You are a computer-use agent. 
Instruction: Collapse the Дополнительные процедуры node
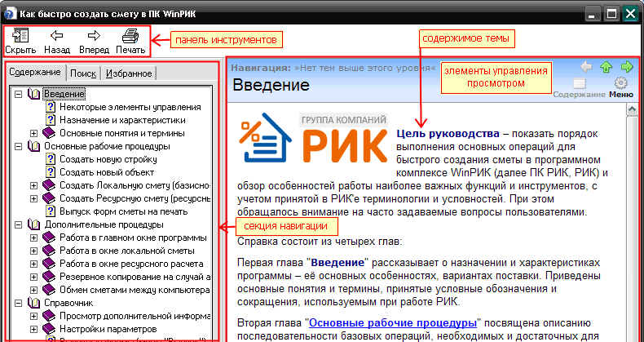(x=18, y=224)
